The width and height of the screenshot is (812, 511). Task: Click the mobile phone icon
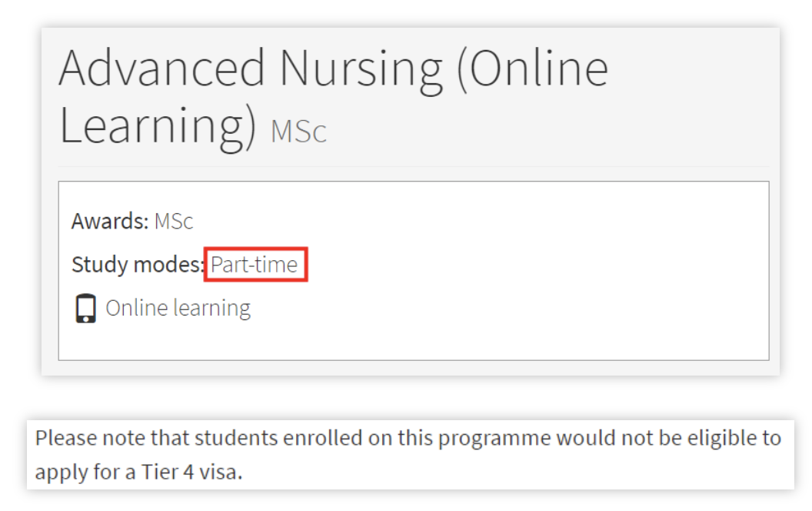click(x=86, y=309)
